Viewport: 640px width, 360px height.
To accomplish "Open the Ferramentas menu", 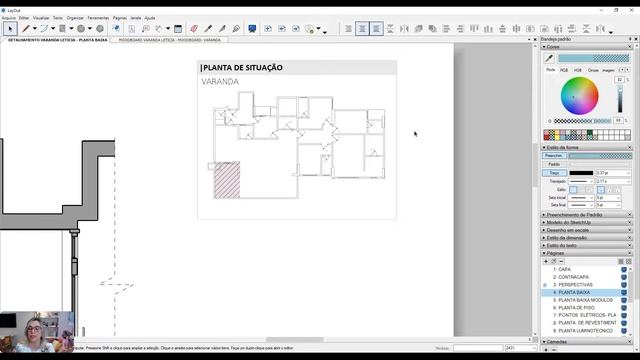I will pyautogui.click(x=98, y=18).
